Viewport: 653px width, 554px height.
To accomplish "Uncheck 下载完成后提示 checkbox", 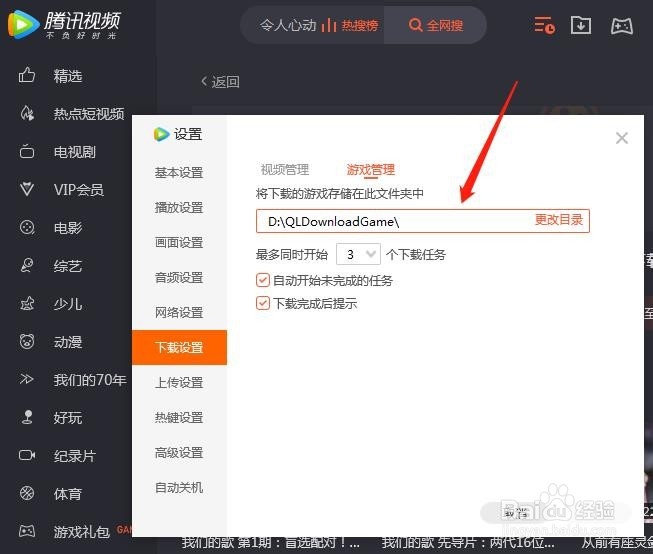I will click(x=263, y=303).
